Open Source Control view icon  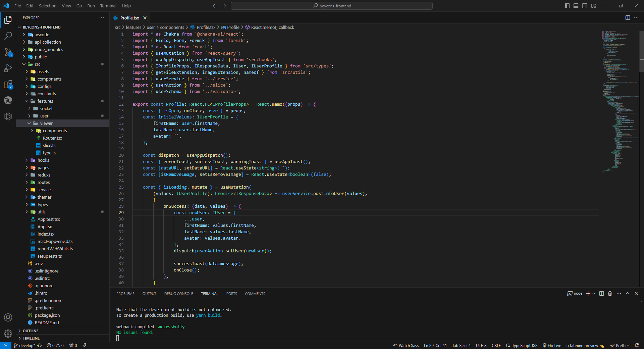8,52
